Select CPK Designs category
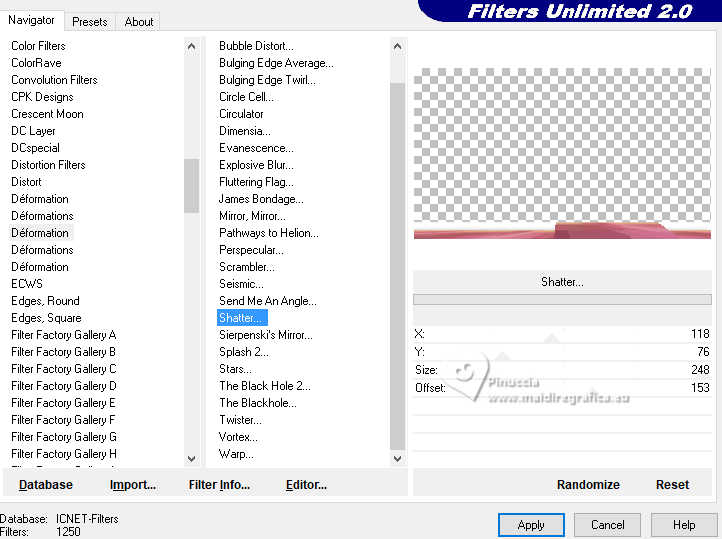The image size is (722, 539). (42, 97)
